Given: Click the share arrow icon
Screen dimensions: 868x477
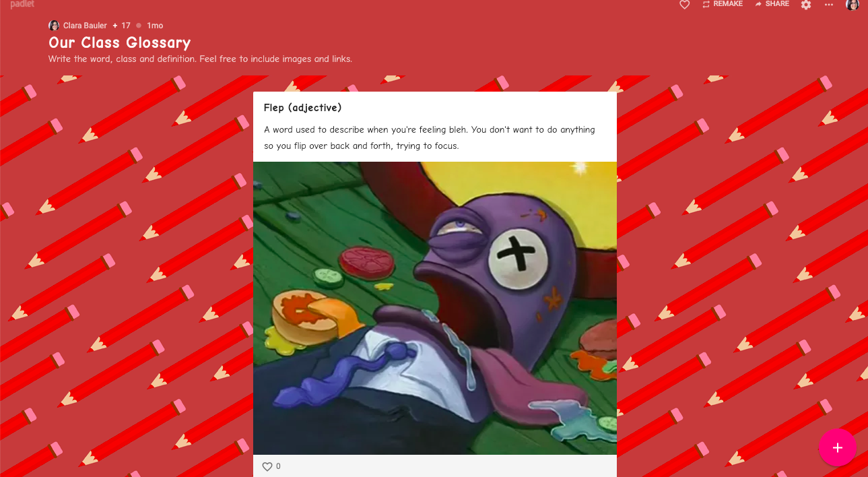Looking at the screenshot, I should tap(758, 4).
